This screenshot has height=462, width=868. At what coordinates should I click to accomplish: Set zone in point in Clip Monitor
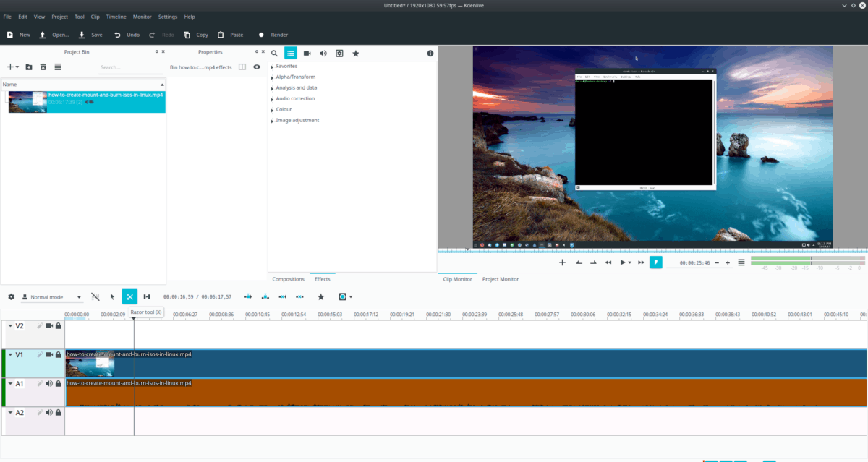tap(579, 262)
